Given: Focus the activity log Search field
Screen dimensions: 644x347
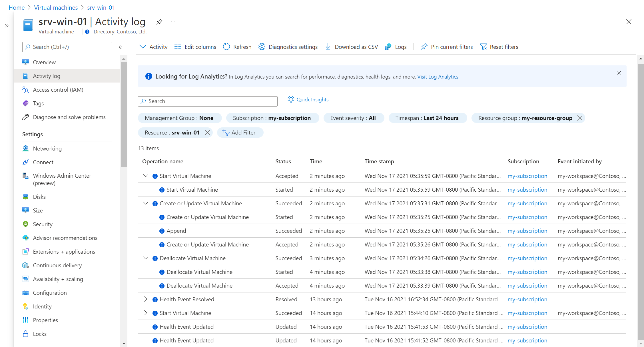Looking at the screenshot, I should tap(208, 101).
